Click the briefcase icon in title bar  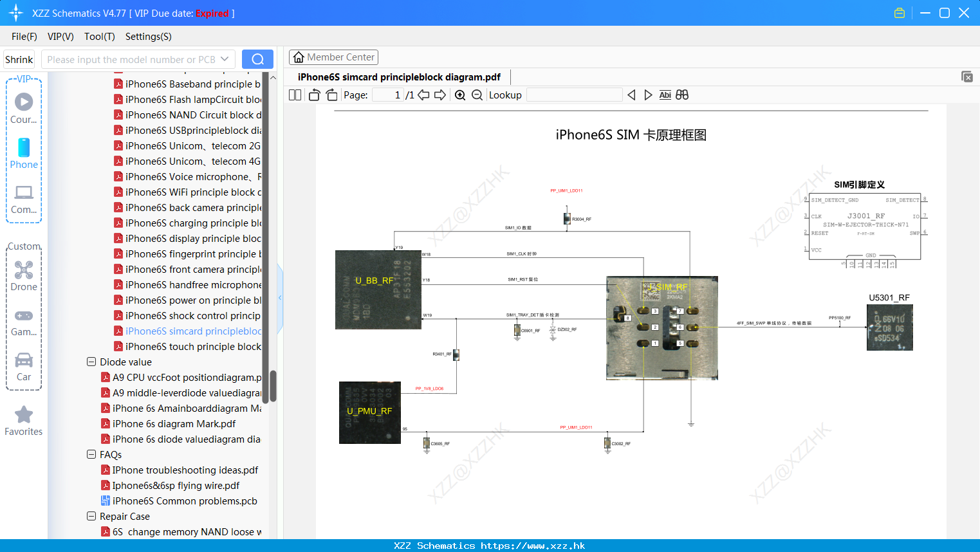[900, 13]
